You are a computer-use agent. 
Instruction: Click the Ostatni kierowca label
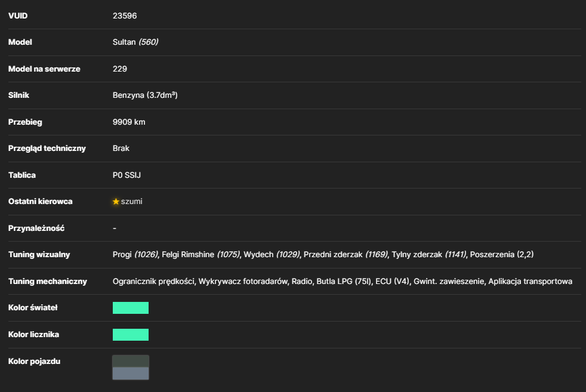pyautogui.click(x=41, y=202)
